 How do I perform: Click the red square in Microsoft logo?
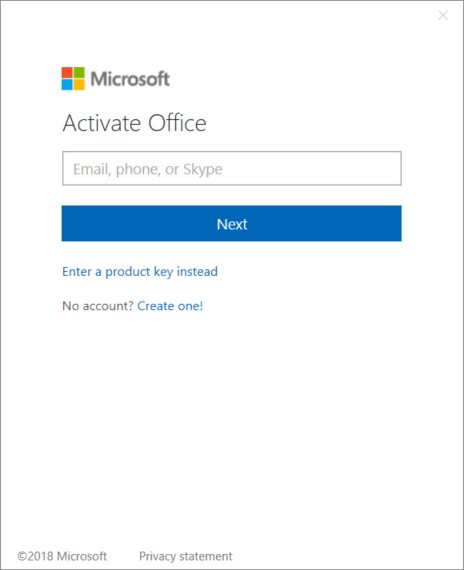coord(67,72)
